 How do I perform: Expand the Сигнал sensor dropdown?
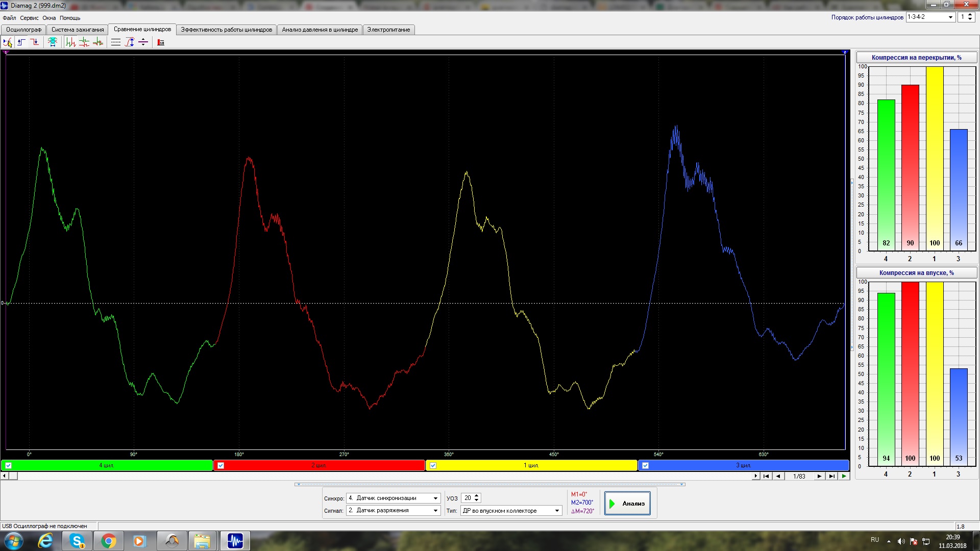(x=393, y=510)
